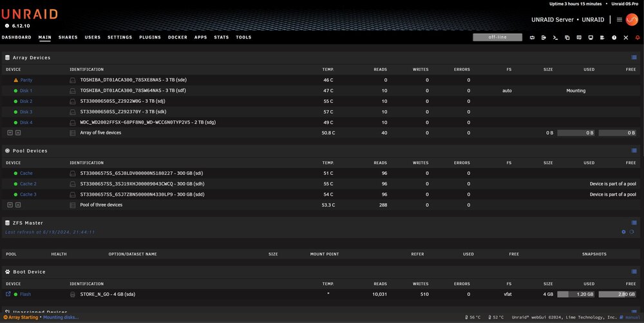The height and width of the screenshot is (323, 644).
Task: Click the drive icon beside the Parity identification
Action: tap(73, 80)
